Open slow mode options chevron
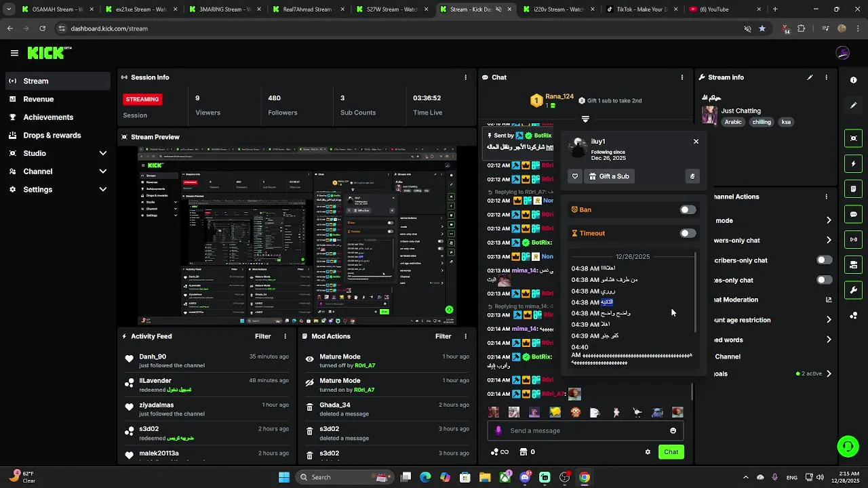 (x=829, y=220)
